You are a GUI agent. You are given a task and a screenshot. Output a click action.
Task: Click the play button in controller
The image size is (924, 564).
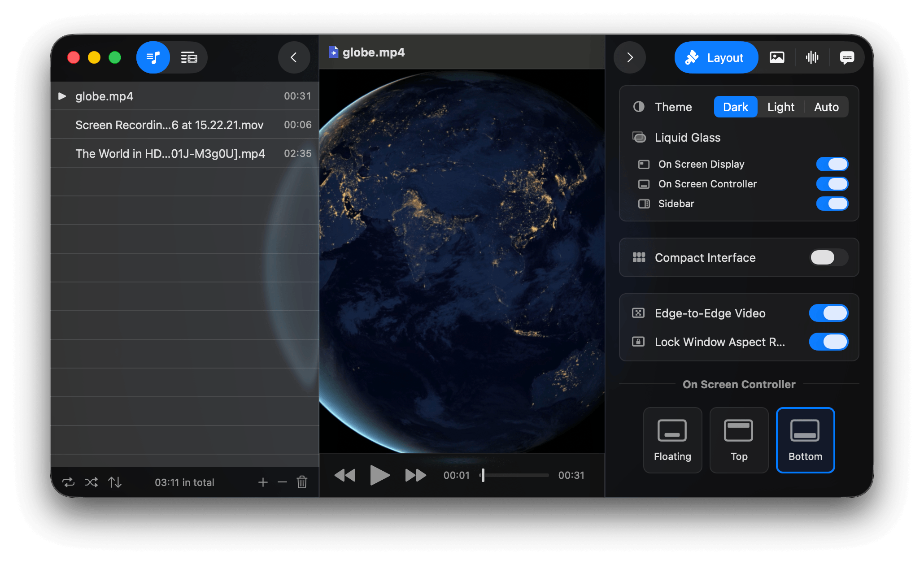[379, 475]
